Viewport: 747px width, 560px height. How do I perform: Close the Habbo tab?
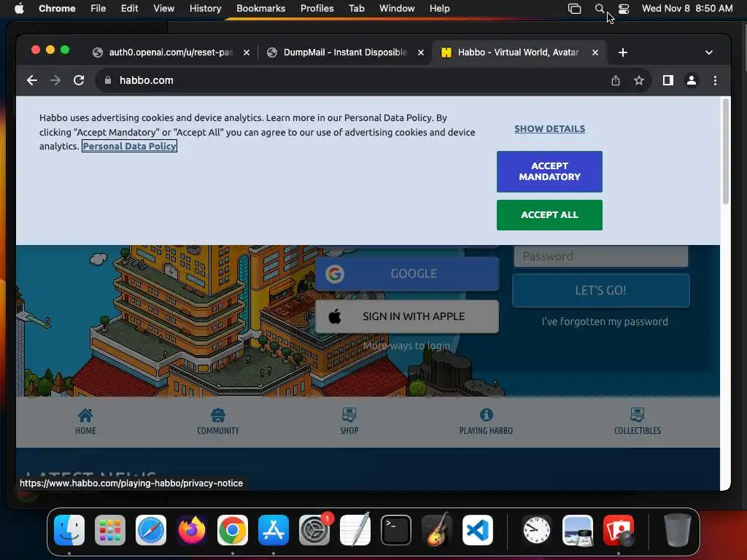click(x=595, y=52)
